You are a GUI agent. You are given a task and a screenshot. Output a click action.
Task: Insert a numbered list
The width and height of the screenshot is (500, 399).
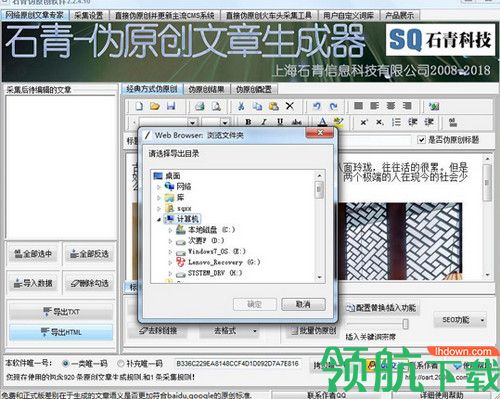coord(396,122)
